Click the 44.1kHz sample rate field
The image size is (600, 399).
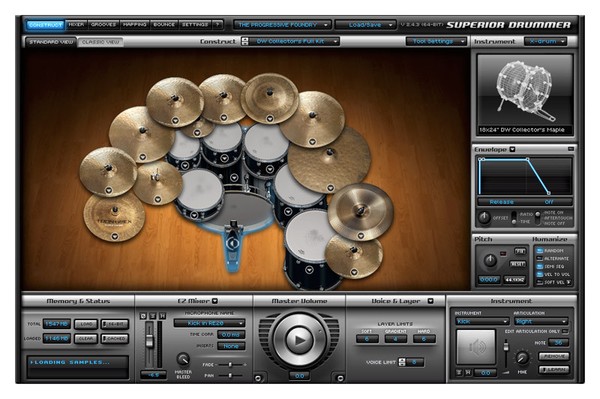pos(514,280)
